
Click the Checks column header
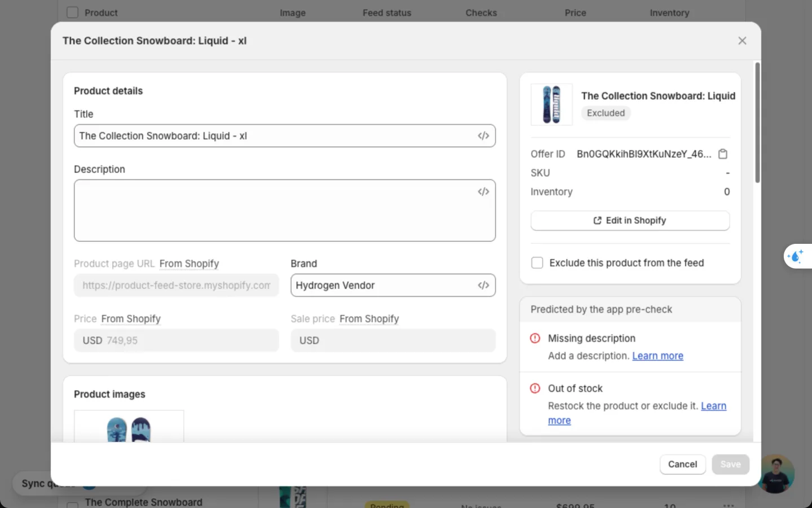click(x=481, y=12)
